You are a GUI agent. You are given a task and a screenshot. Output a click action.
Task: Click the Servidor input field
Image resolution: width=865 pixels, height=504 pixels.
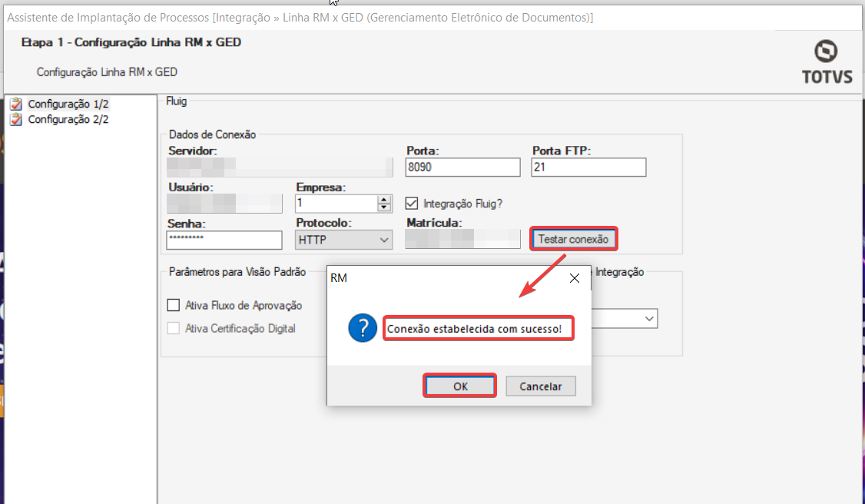(280, 167)
